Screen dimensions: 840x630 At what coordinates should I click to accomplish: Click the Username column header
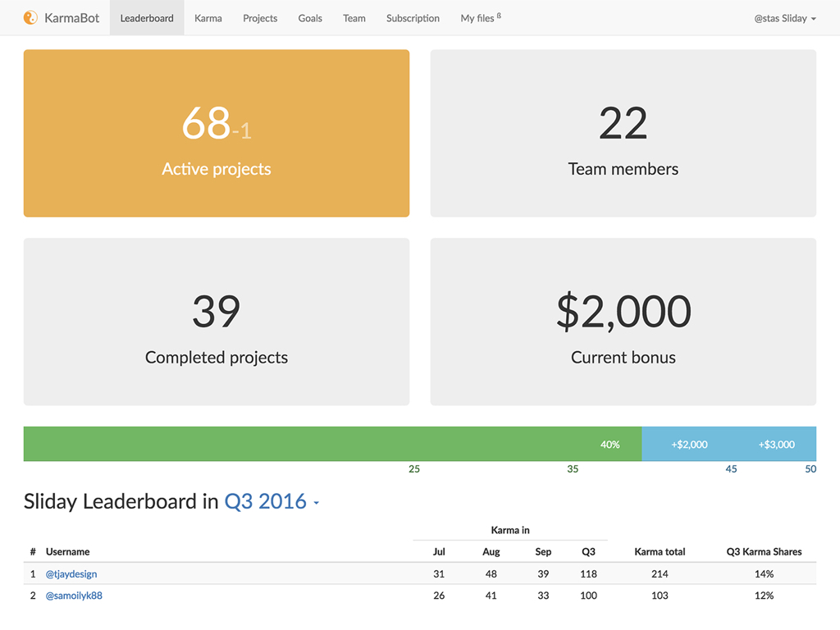(68, 552)
